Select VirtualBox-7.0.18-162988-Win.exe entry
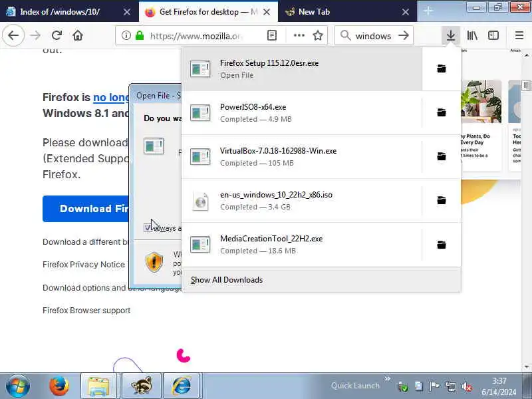The width and height of the screenshot is (532, 399). point(303,156)
